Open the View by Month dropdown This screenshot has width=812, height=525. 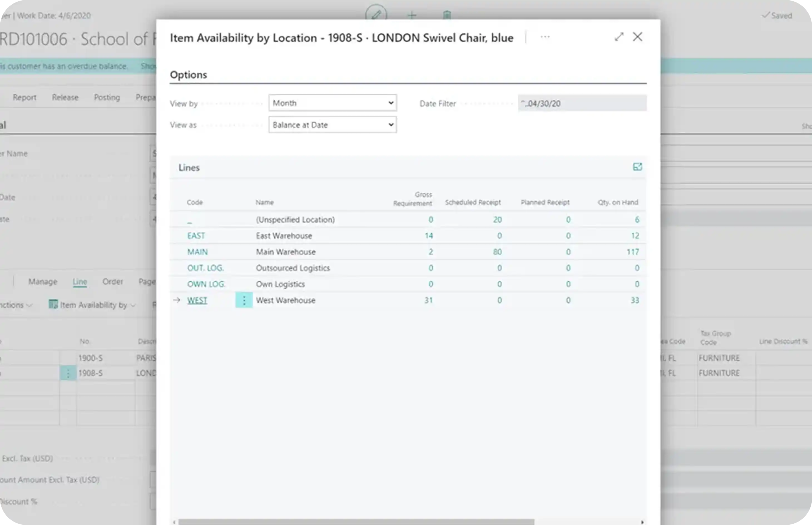pyautogui.click(x=332, y=103)
